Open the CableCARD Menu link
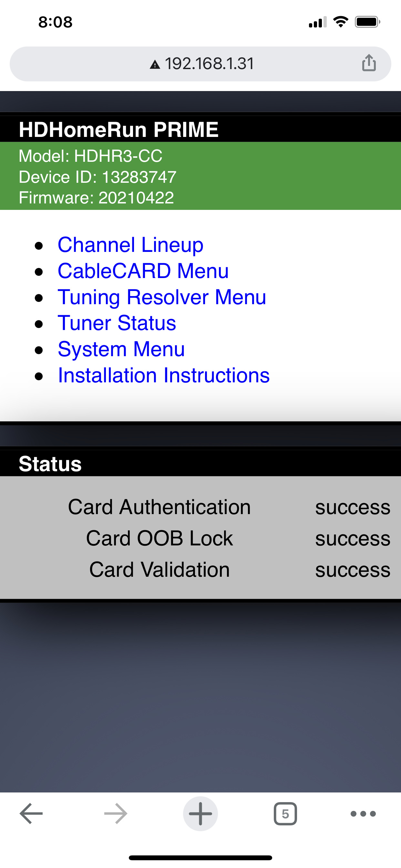This screenshot has height=868, width=401. 143,271
